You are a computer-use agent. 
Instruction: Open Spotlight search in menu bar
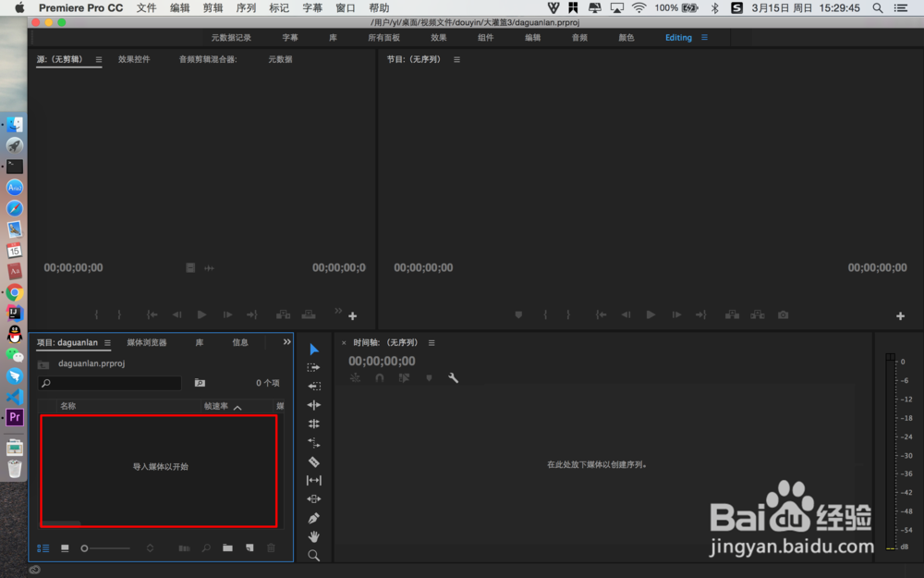tap(878, 7)
